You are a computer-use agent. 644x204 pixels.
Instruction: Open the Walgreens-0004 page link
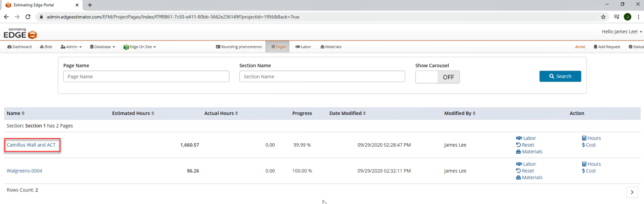[x=24, y=171]
